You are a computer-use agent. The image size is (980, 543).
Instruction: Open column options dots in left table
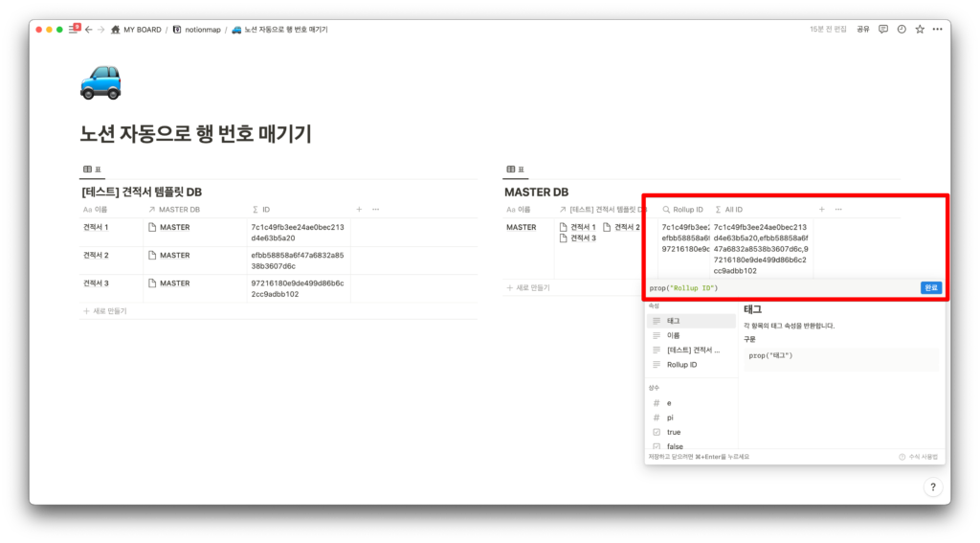pos(375,209)
